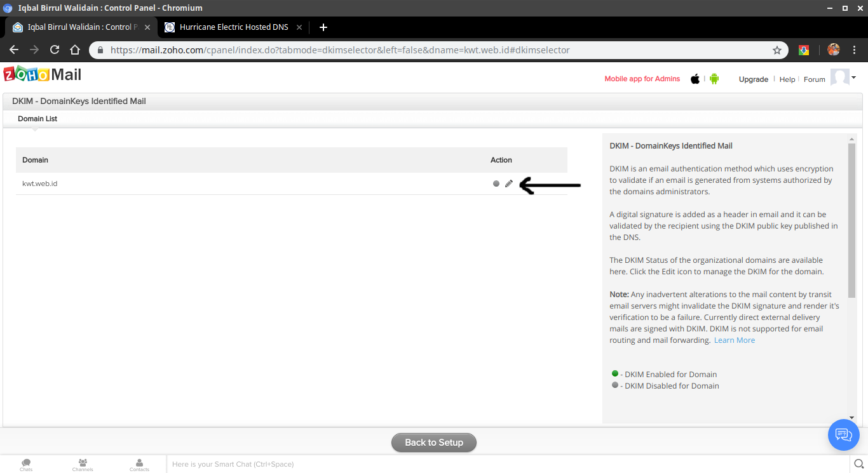868x473 pixels.
Task: Click the Upgrade link in header
Action: click(x=753, y=79)
